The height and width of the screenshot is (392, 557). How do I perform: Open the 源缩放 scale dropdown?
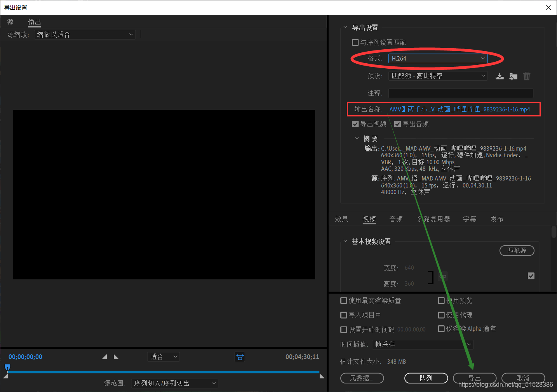(x=85, y=35)
